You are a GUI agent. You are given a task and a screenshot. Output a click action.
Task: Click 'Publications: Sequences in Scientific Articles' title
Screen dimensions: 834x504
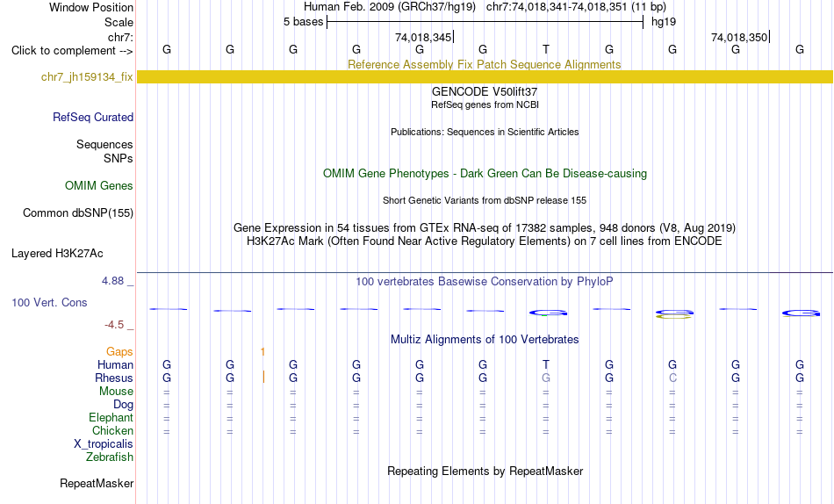click(x=485, y=132)
